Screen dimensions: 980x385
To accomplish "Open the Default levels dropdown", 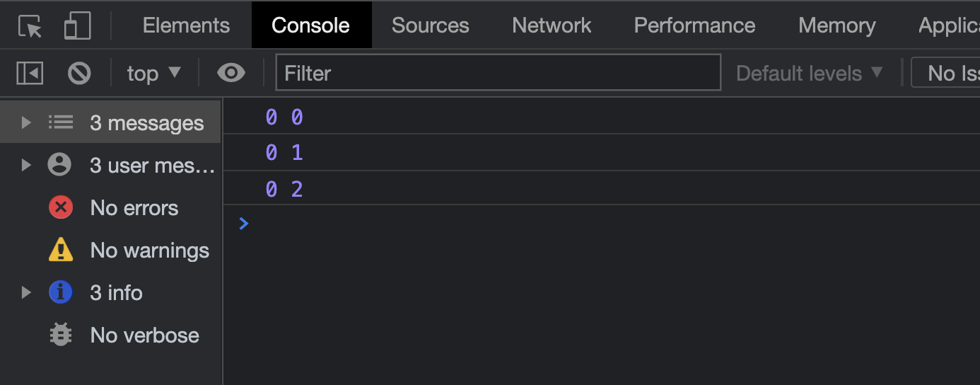I will tap(810, 73).
